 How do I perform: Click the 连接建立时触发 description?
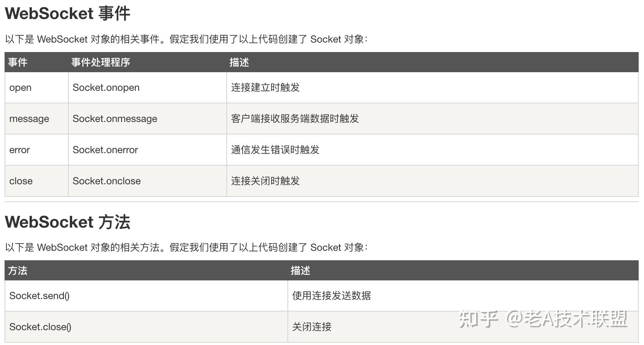click(x=265, y=87)
